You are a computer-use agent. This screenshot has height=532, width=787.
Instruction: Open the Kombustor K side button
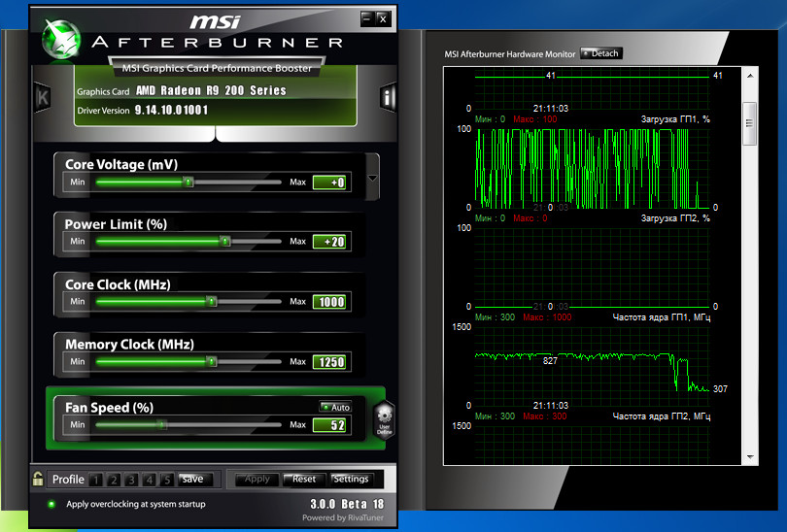pos(43,97)
